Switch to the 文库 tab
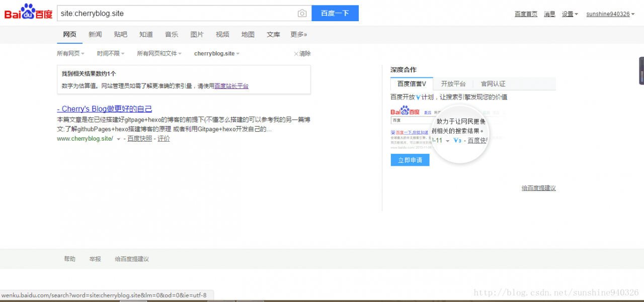The image size is (644, 302). [274, 35]
